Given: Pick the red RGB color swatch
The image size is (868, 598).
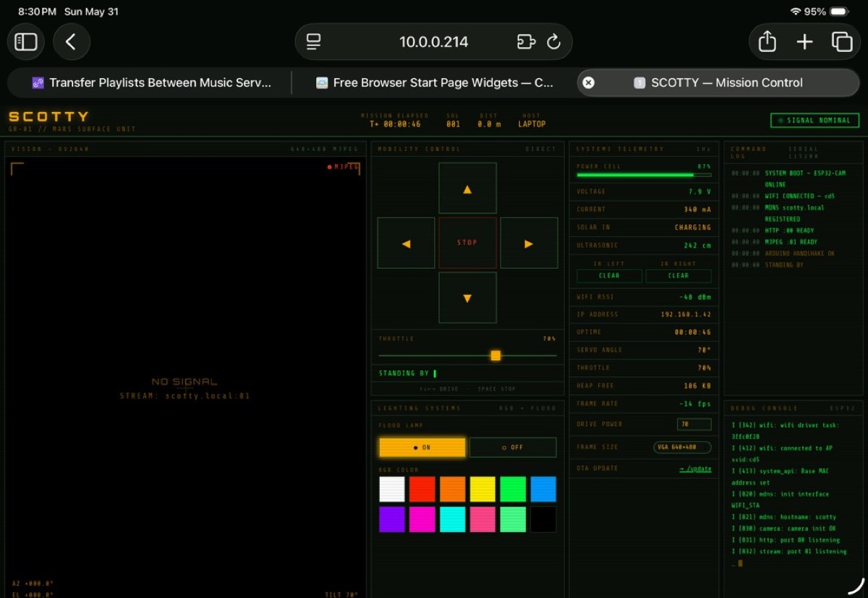Looking at the screenshot, I should (422, 490).
